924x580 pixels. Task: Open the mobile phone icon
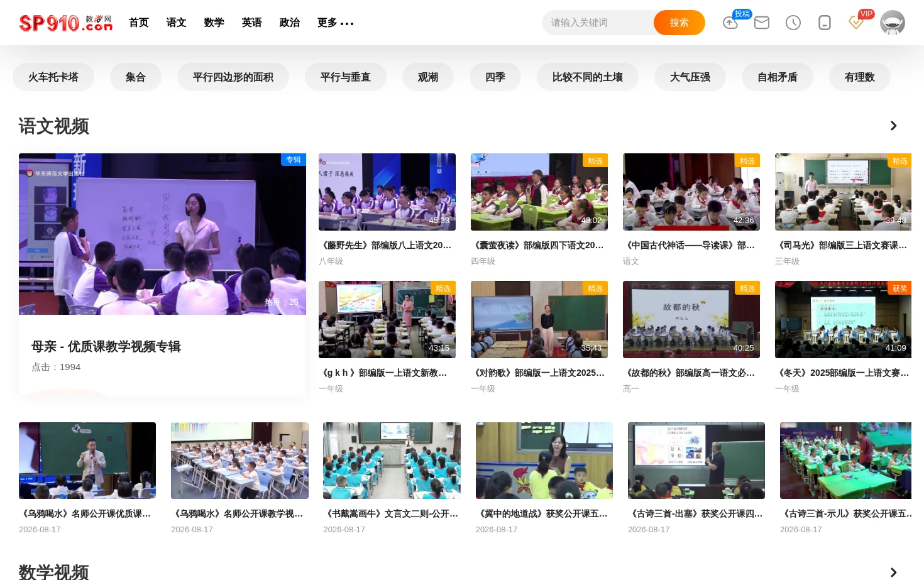(825, 23)
